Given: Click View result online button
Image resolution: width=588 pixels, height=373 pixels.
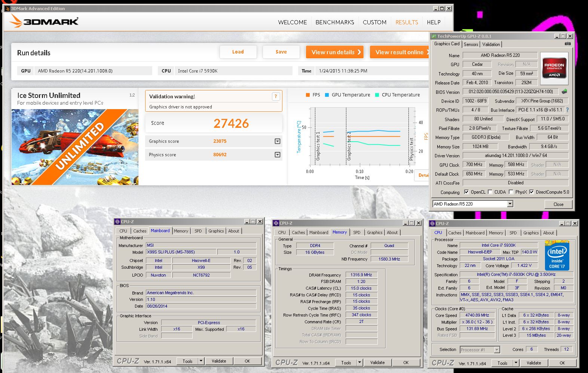Looking at the screenshot, I should coord(399,52).
